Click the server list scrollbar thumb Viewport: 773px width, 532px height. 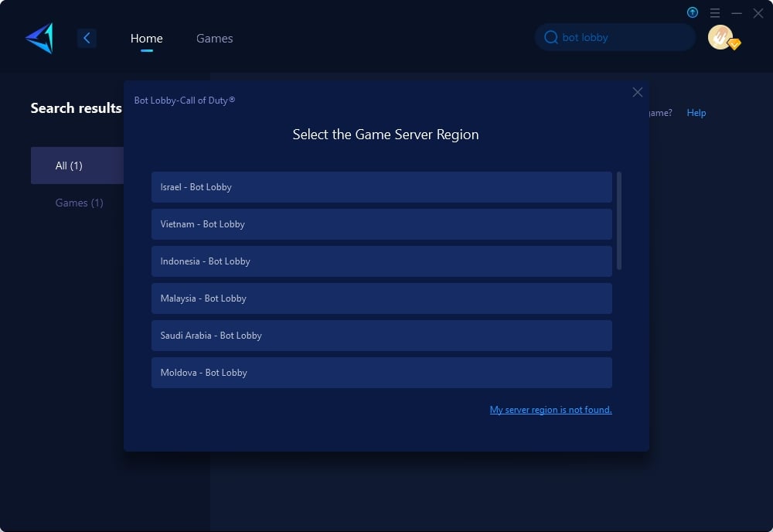tap(618, 221)
